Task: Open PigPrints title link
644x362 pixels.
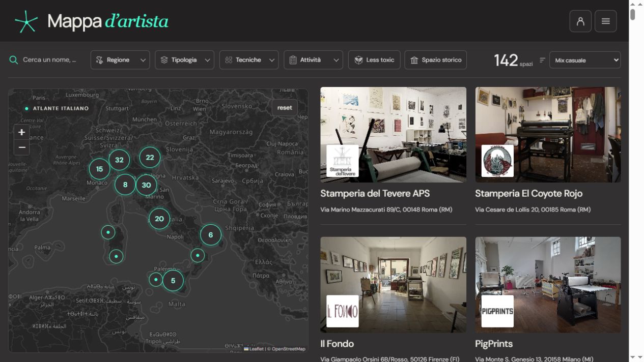Action: pos(494,344)
